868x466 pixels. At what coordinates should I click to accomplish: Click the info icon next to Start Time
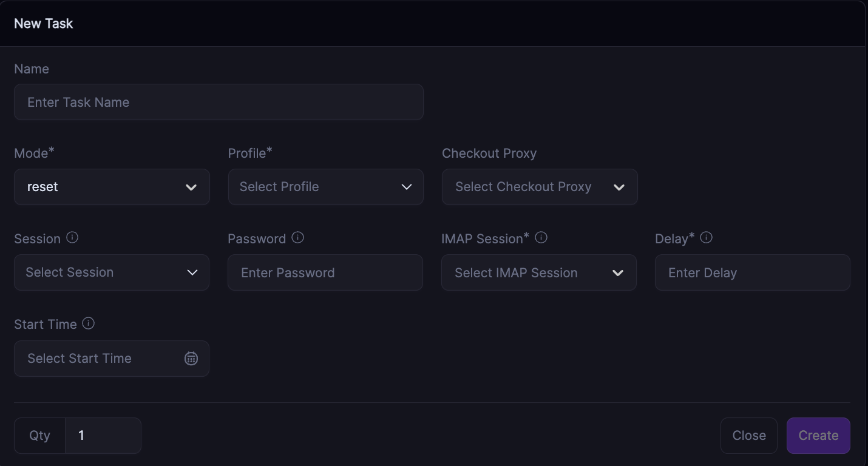click(x=88, y=323)
